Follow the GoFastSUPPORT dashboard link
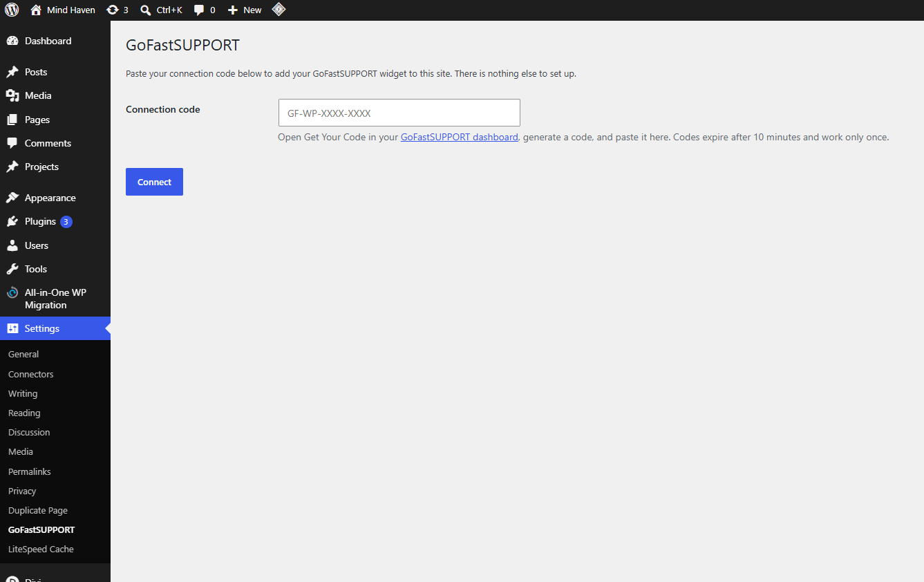 coord(459,137)
